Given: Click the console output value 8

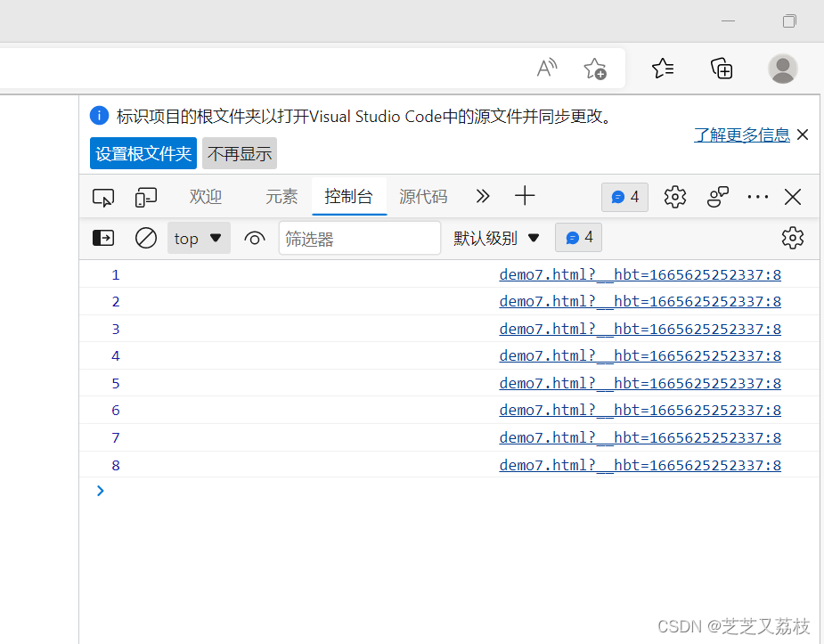Looking at the screenshot, I should 116,465.
